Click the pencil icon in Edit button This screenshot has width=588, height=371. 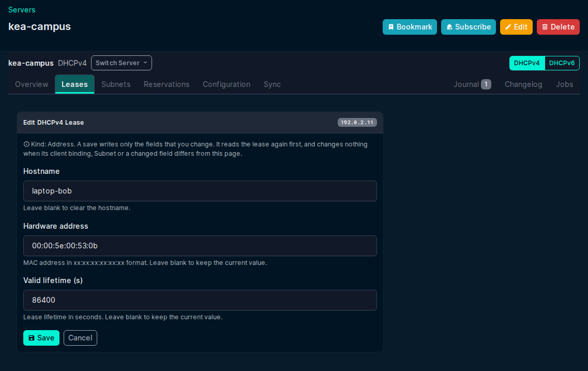pyautogui.click(x=508, y=27)
